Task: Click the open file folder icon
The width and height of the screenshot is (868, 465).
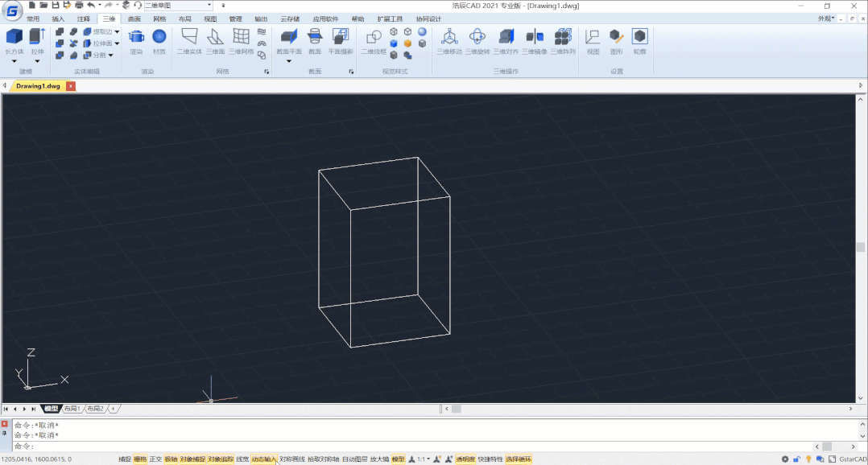Action: (x=43, y=5)
